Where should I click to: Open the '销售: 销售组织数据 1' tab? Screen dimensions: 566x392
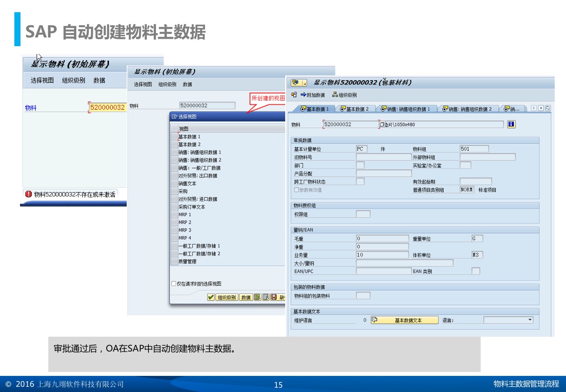[x=405, y=109]
